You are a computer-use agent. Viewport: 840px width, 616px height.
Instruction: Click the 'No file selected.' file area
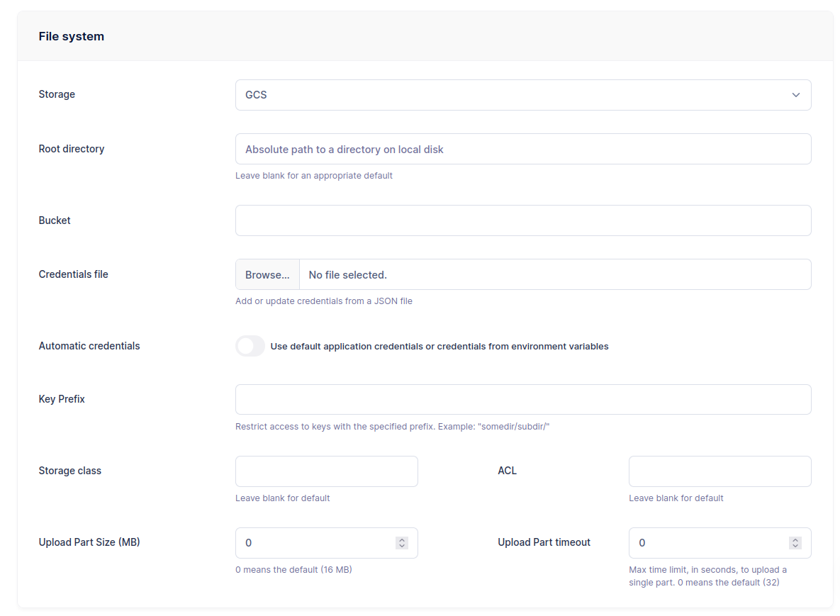pos(554,275)
